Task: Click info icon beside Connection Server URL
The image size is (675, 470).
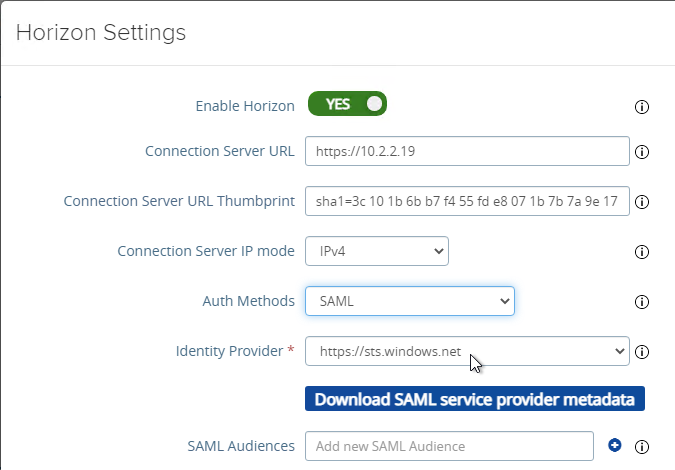Action: point(641,152)
